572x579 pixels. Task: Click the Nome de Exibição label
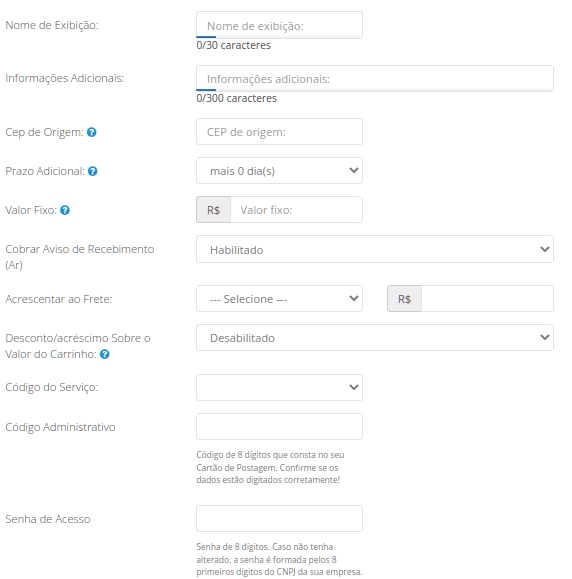pyautogui.click(x=52, y=25)
